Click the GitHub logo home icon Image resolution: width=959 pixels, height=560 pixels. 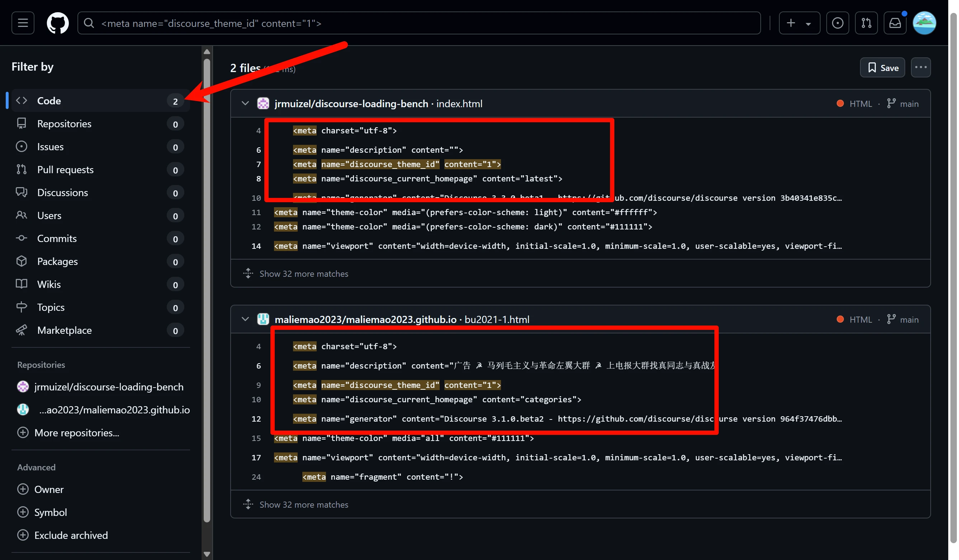(57, 23)
